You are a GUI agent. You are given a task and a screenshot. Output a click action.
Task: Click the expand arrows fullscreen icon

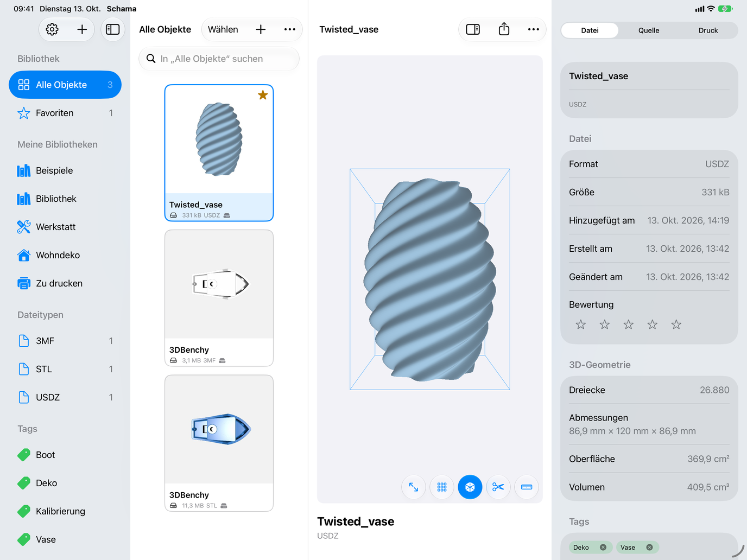(x=414, y=487)
